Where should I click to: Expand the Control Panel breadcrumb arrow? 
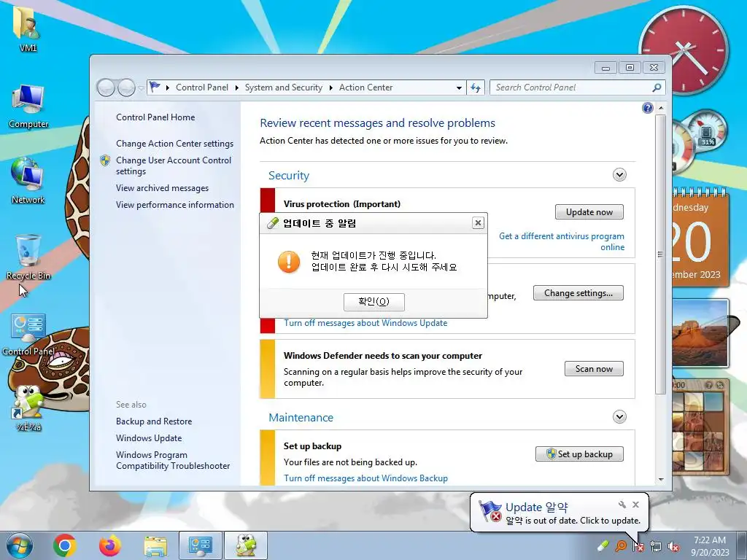pos(237,87)
